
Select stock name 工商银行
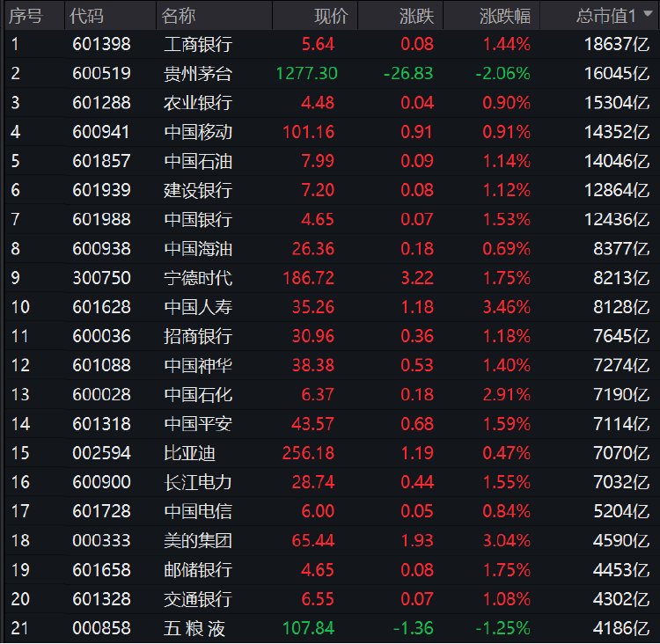click(198, 44)
